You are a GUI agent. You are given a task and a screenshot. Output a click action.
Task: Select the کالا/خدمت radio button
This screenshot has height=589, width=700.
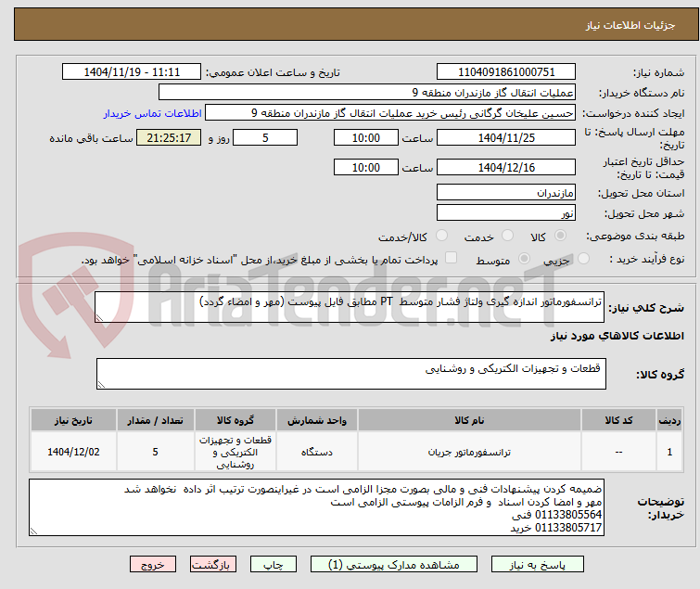point(441,236)
